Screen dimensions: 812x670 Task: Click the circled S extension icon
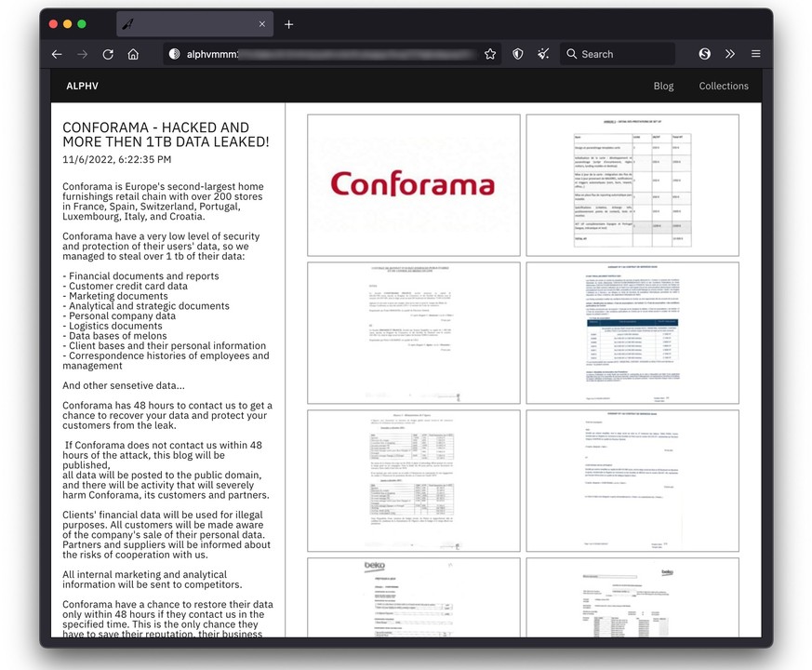click(704, 54)
